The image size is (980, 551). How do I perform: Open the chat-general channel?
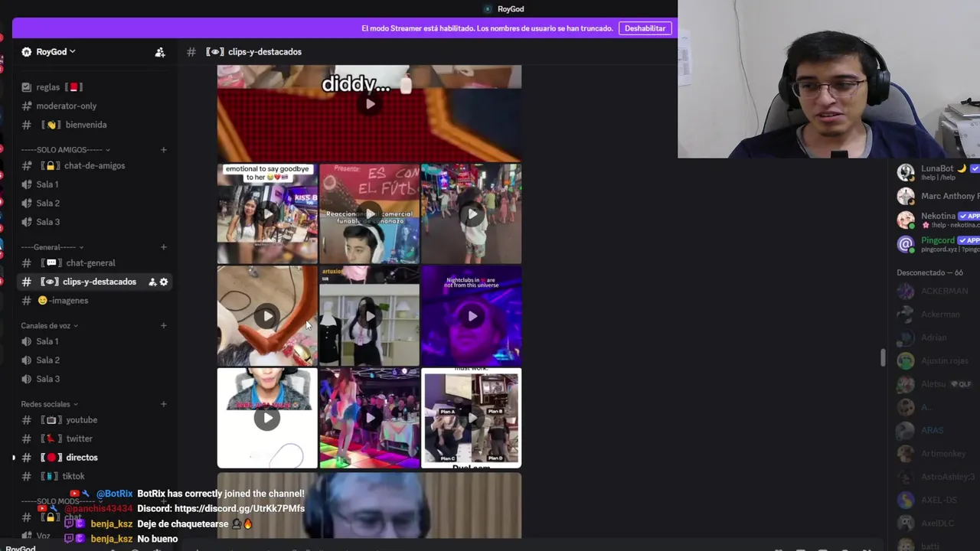(x=92, y=263)
